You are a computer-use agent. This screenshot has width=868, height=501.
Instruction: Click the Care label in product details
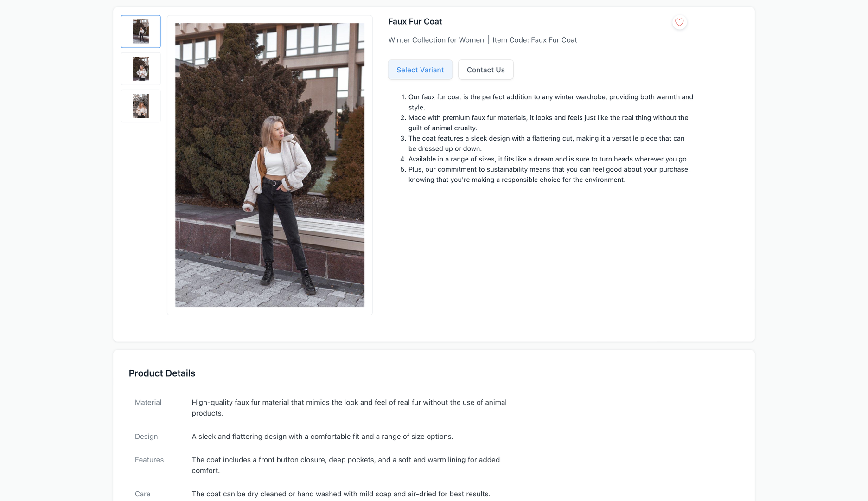(x=142, y=494)
